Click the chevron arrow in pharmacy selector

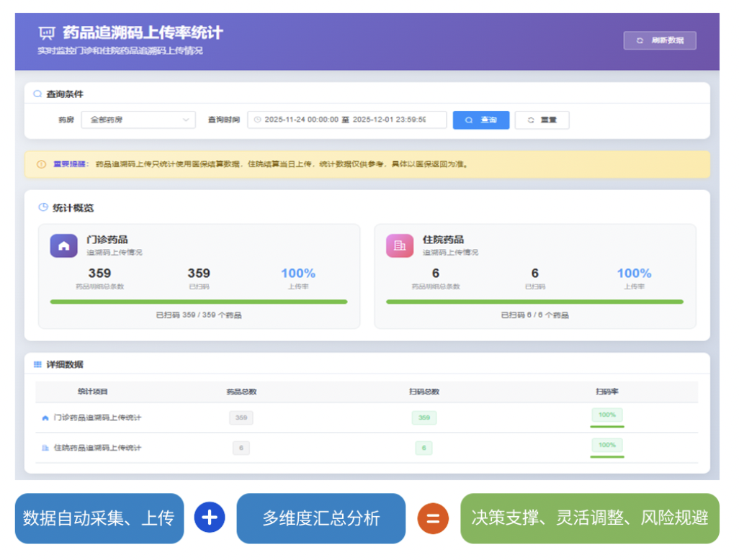pyautogui.click(x=186, y=120)
